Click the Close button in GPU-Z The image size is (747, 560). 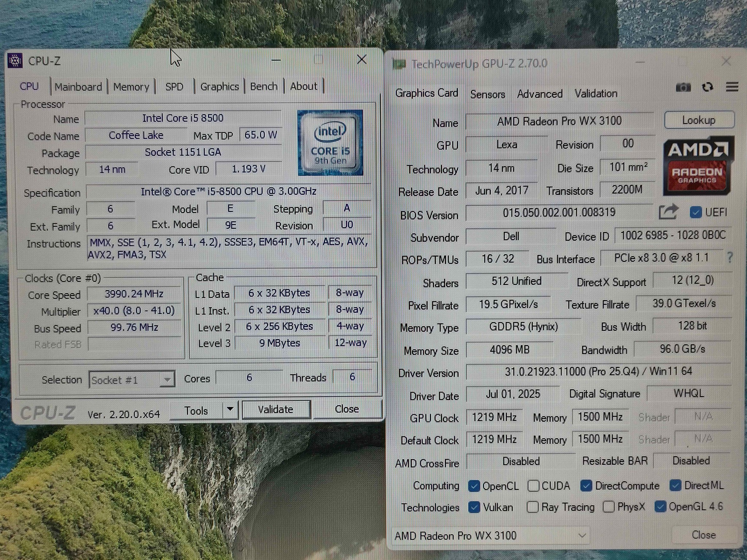coord(704,535)
